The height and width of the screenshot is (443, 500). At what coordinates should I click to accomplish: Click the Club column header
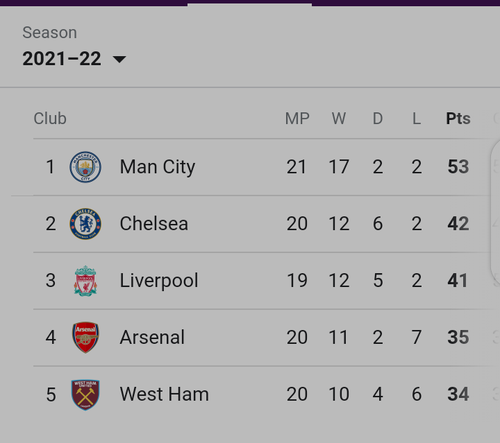click(50, 118)
